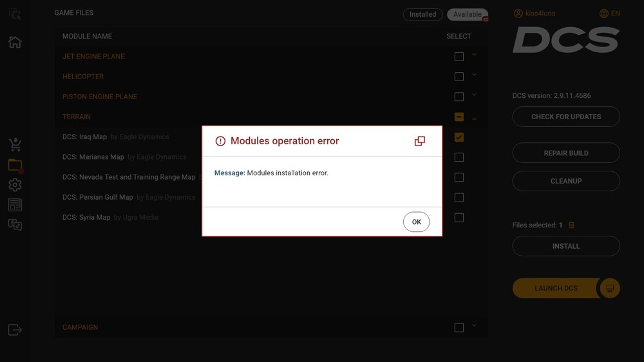
Task: Click the top-left window selection icon
Action: (x=15, y=14)
